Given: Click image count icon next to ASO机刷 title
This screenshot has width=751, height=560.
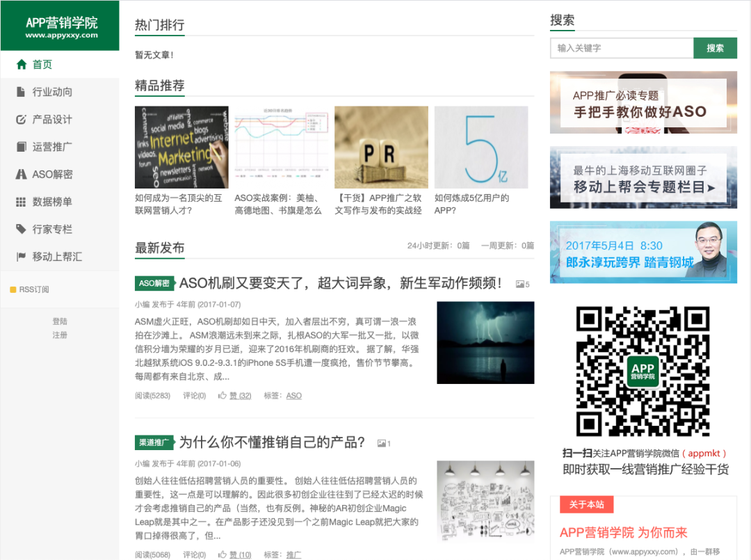Looking at the screenshot, I should click(519, 284).
